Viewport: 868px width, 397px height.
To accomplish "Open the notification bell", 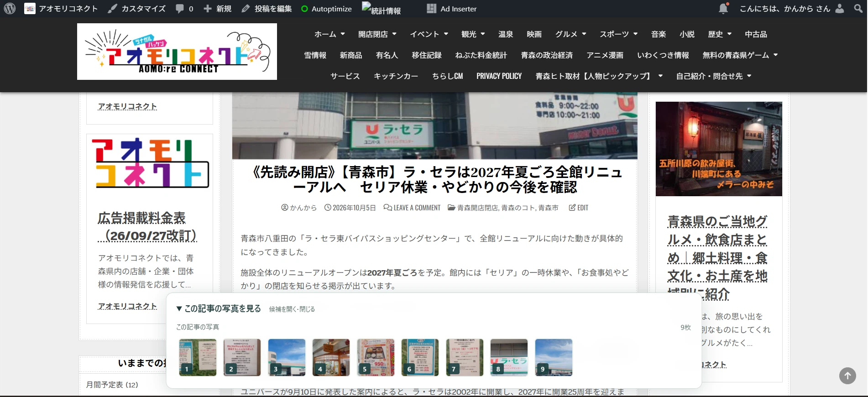I will [723, 8].
